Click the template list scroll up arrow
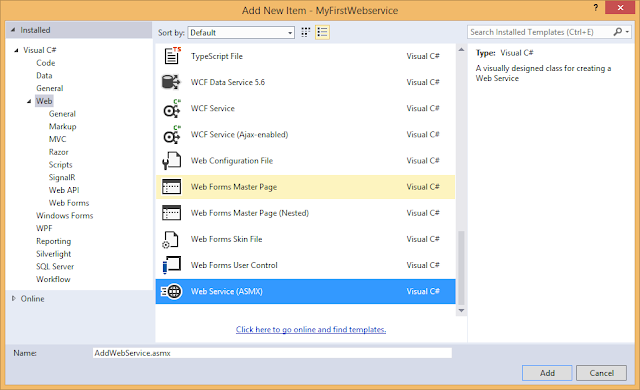 click(x=461, y=50)
